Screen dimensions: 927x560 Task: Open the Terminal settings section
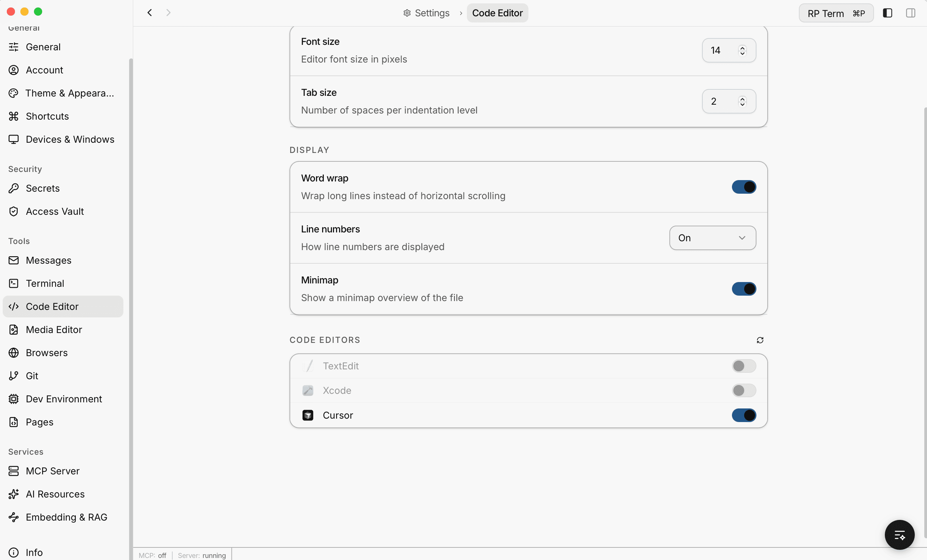tap(45, 283)
